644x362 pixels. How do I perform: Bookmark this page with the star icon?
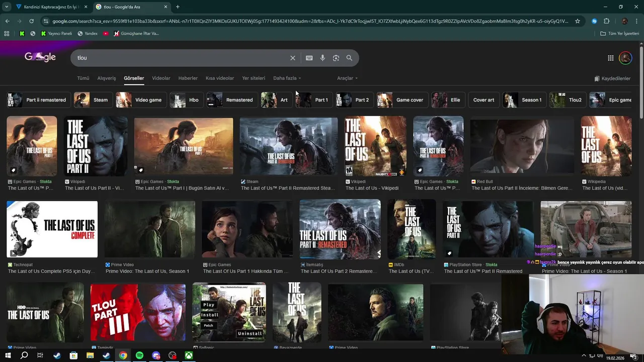(x=578, y=21)
